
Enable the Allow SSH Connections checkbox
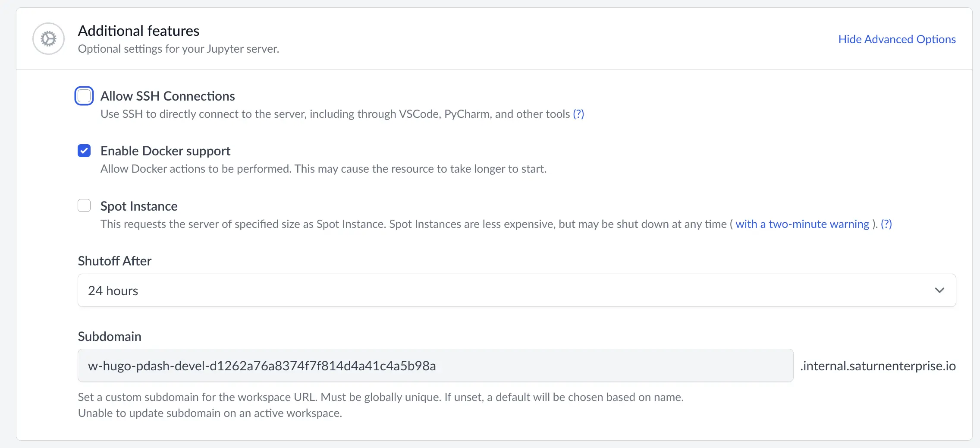click(84, 95)
